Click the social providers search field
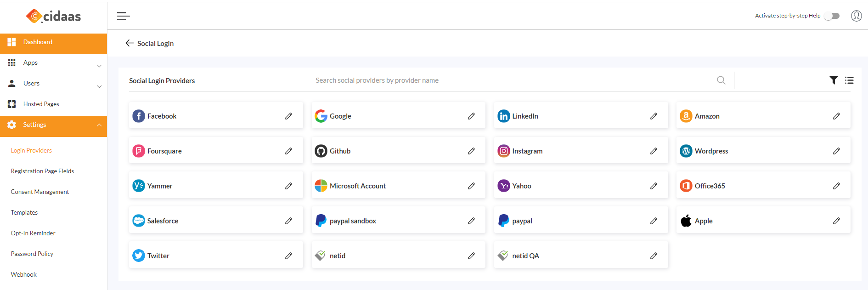The height and width of the screenshot is (290, 868). pos(514,80)
